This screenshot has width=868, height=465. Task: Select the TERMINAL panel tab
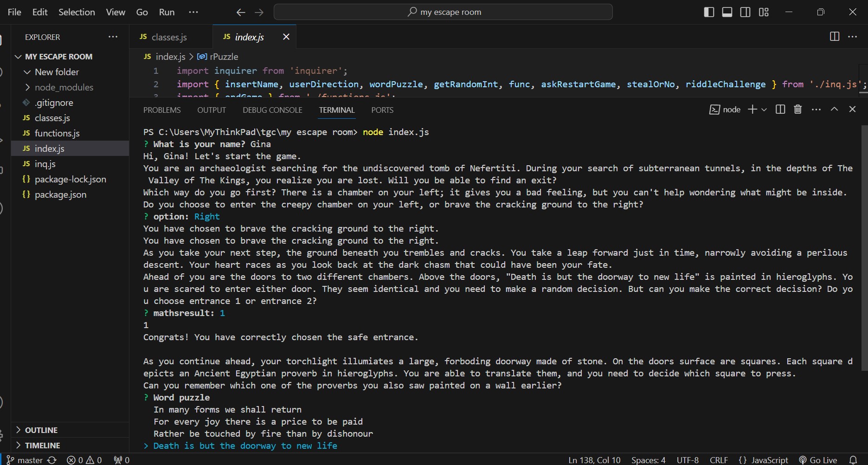point(337,110)
